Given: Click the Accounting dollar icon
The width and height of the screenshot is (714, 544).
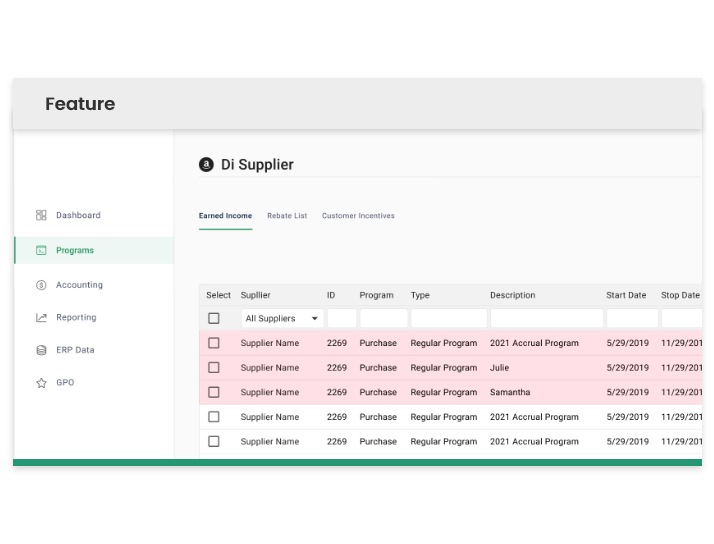Looking at the screenshot, I should (x=41, y=285).
